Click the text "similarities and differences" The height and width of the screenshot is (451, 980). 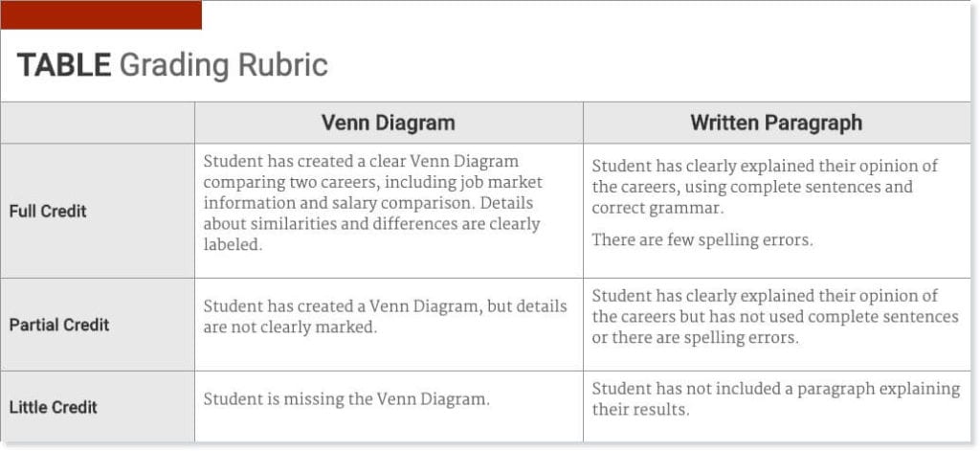(353, 224)
